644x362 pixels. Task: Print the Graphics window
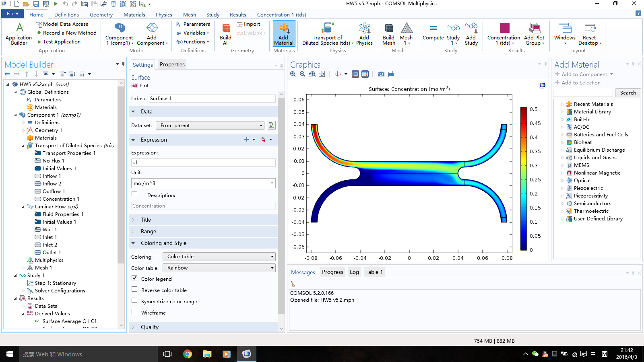pos(390,74)
